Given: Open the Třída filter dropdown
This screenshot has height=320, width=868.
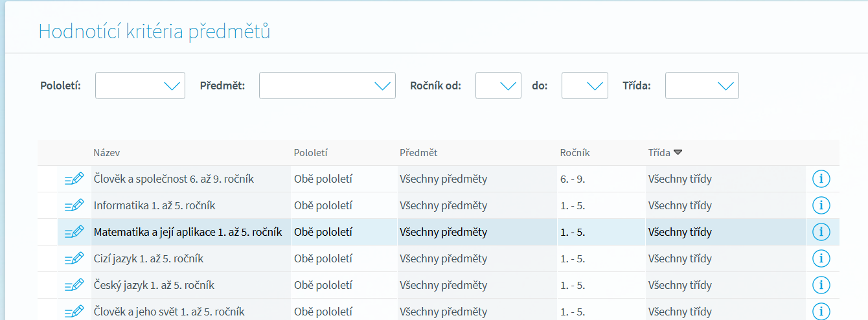Looking at the screenshot, I should [702, 86].
